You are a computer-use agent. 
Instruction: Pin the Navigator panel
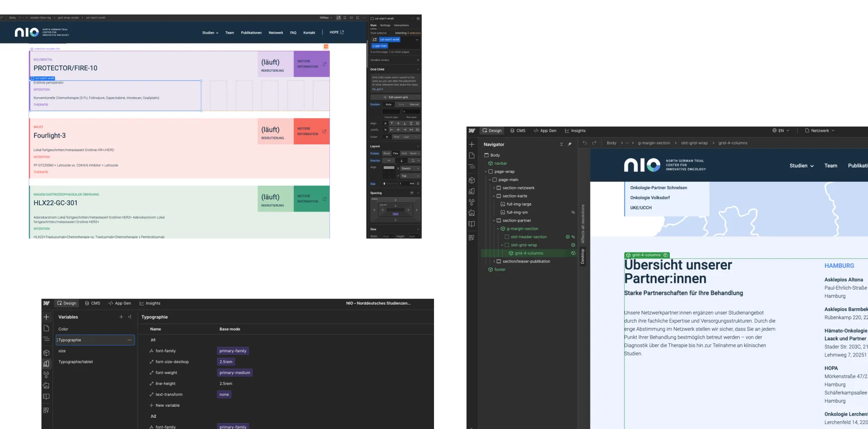[x=570, y=144]
